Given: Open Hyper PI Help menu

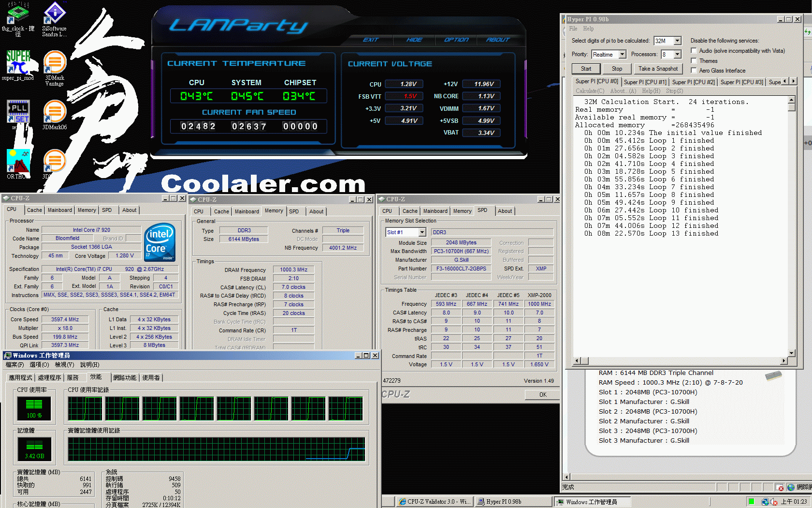Looking at the screenshot, I should [588, 29].
